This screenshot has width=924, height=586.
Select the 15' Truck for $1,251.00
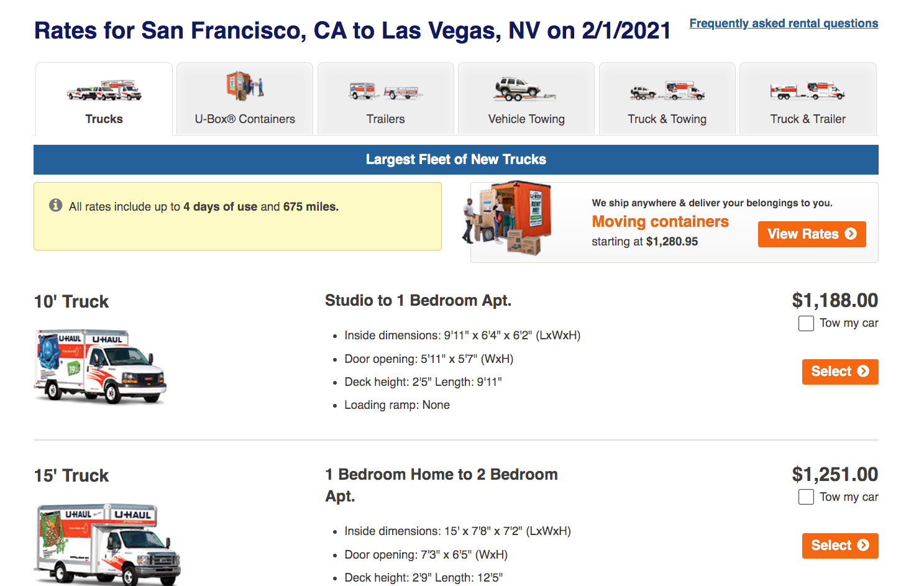tap(839, 546)
